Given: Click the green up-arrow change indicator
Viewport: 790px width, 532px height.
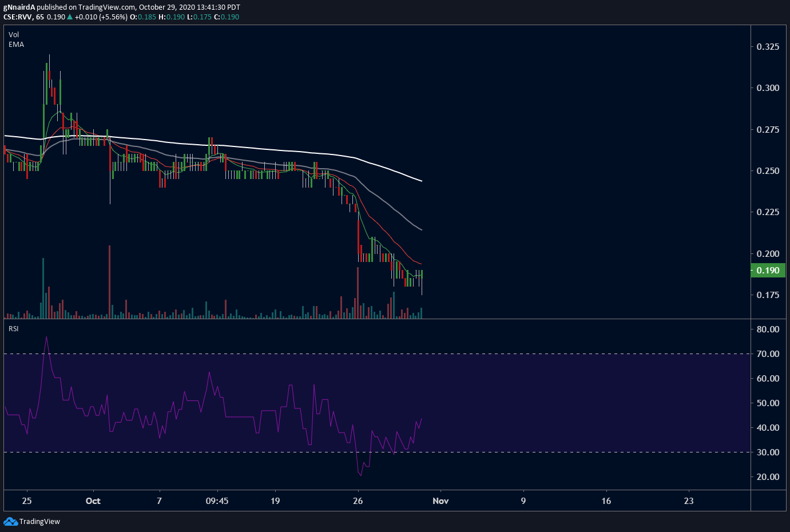Looking at the screenshot, I should (70, 17).
